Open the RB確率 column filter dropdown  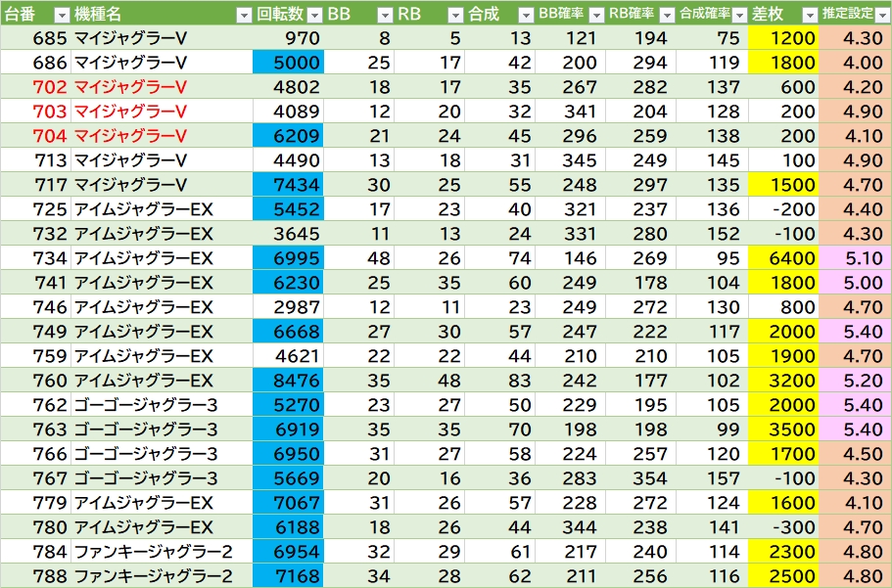click(667, 15)
